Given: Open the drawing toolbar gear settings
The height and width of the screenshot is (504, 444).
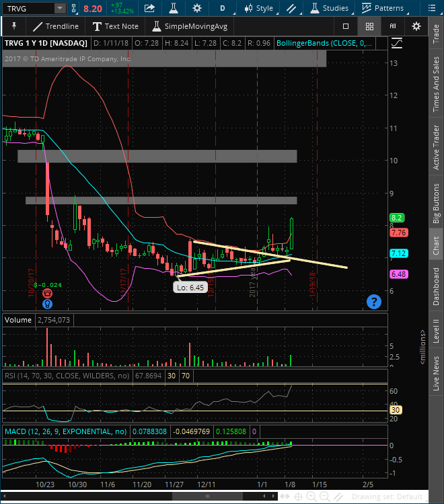Looking at the screenshot, I should 416,26.
